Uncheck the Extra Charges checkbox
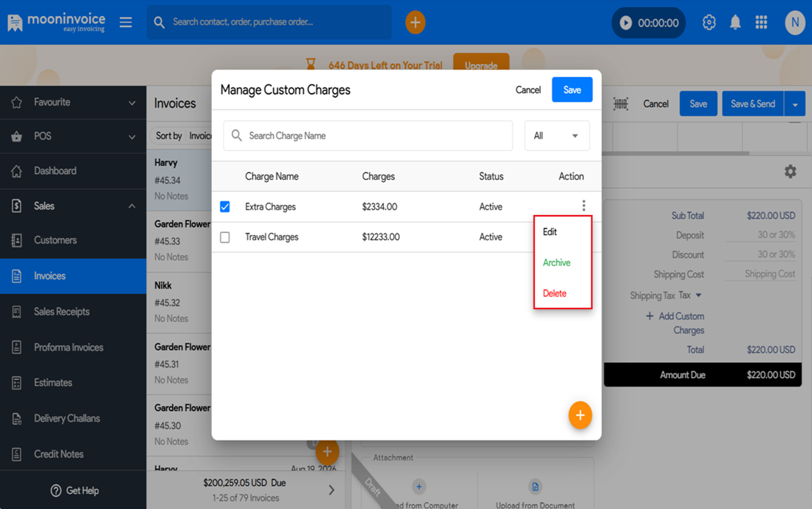The height and width of the screenshot is (509, 812). click(225, 206)
